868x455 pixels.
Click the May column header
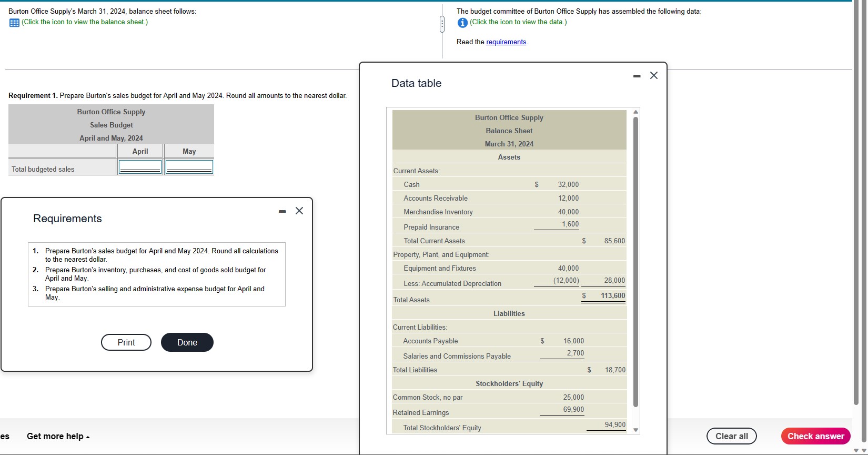pyautogui.click(x=189, y=151)
